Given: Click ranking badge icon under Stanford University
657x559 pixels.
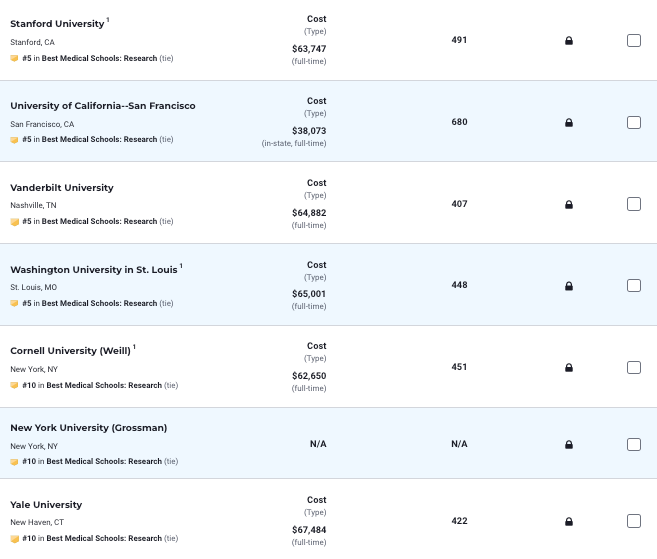Looking at the screenshot, I should (x=14, y=58).
